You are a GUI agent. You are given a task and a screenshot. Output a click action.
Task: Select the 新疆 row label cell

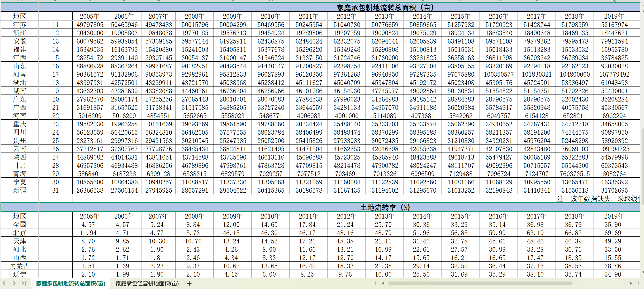click(20, 190)
